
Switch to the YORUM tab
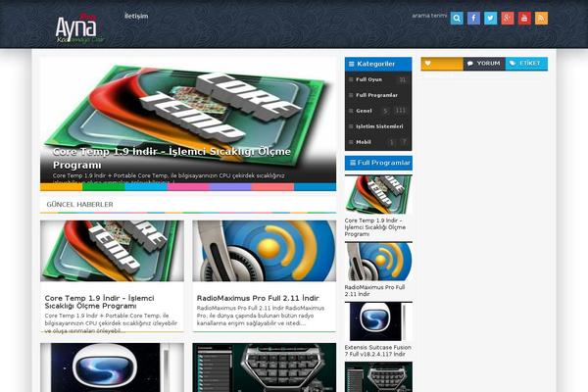484,64
